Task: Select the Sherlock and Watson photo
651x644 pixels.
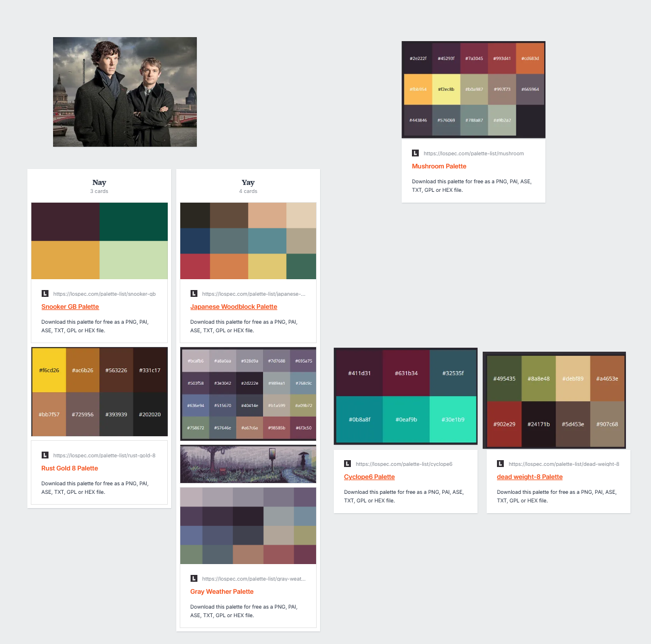Action: click(125, 92)
